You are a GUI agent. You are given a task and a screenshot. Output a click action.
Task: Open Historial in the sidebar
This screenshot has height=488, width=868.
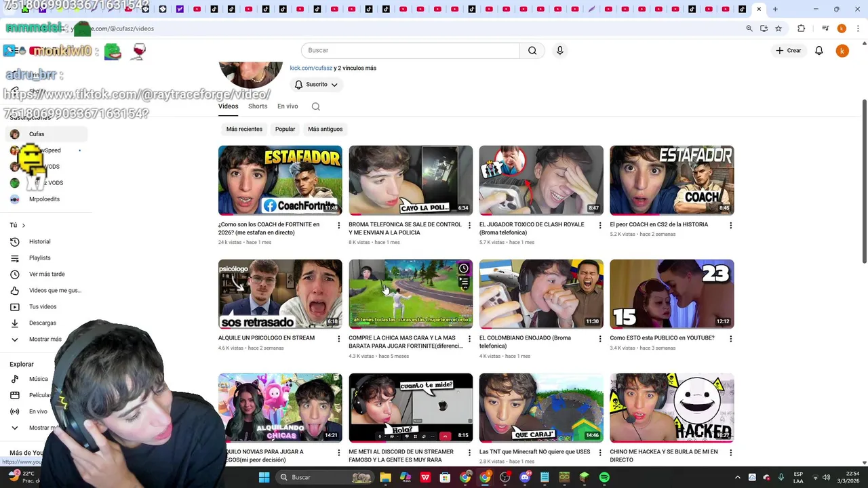(x=45, y=241)
